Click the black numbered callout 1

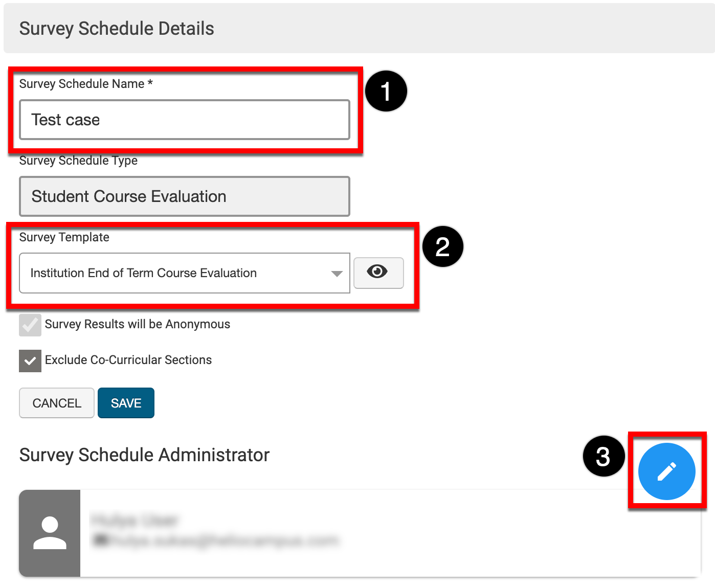[x=386, y=91]
